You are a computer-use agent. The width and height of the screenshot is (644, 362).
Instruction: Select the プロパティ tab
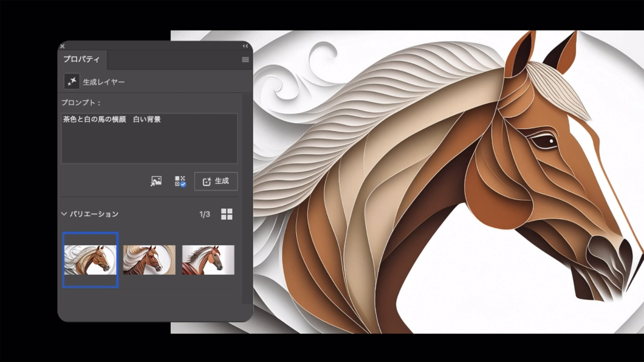click(82, 59)
